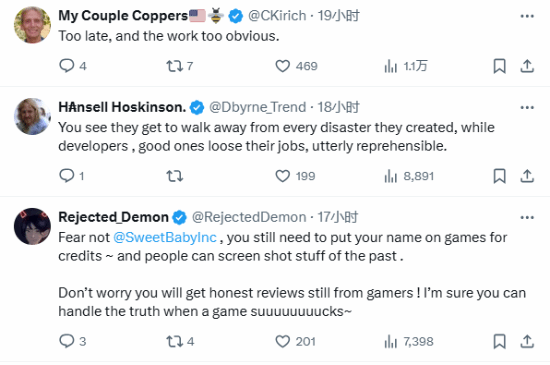Open the @SweetBabyInc mention link
550x365 pixels.
click(x=165, y=237)
